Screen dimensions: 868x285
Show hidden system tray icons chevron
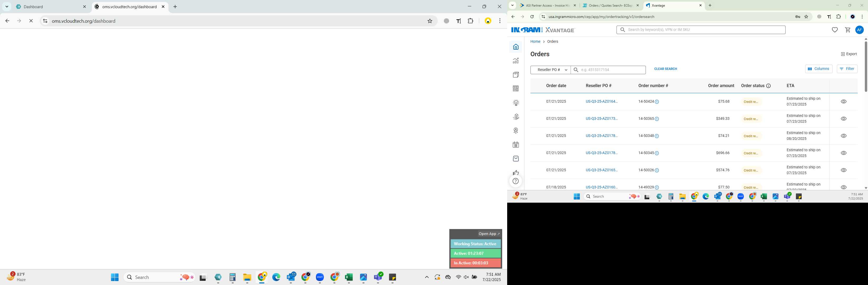(x=427, y=277)
